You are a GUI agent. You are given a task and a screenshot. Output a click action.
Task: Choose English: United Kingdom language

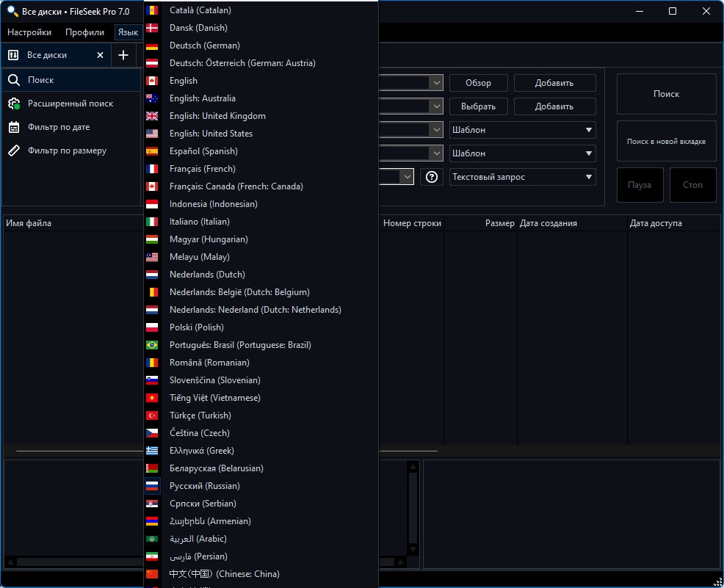(261, 116)
